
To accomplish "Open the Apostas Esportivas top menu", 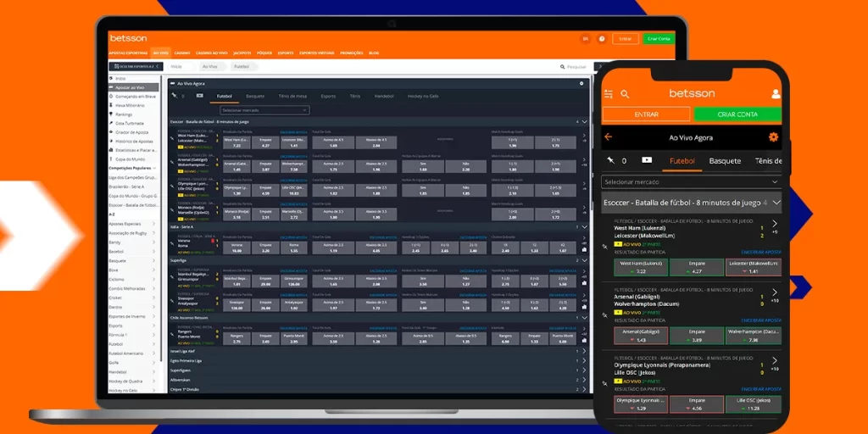I will (129, 53).
